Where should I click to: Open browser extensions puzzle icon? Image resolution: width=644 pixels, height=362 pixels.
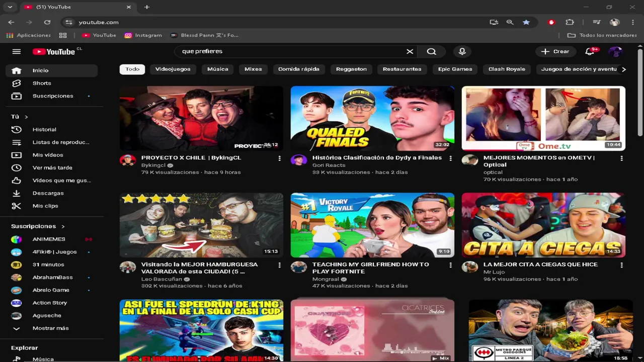click(570, 22)
